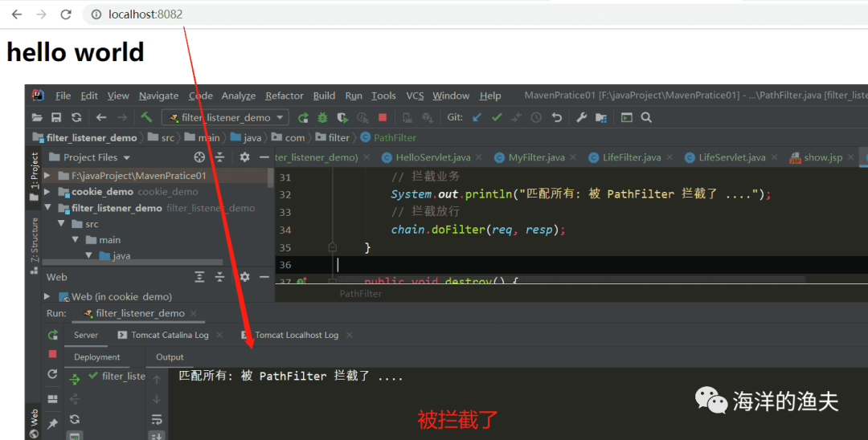Open the Build menu
The width and height of the screenshot is (868, 440).
click(325, 96)
